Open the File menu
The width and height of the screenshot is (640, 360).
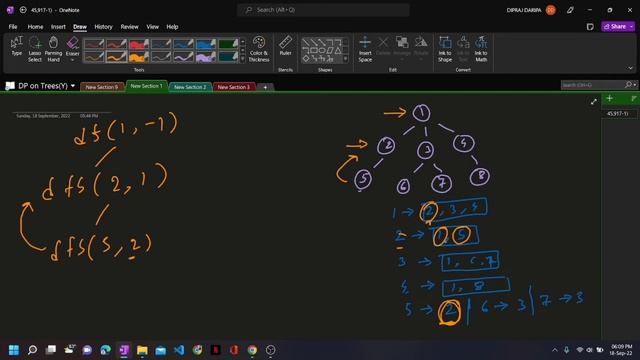(13, 27)
